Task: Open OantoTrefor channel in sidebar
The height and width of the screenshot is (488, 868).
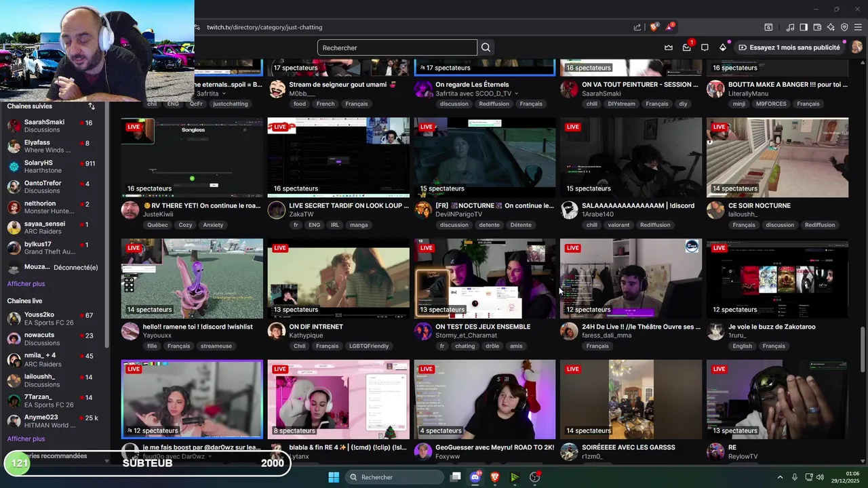Action: (53, 187)
